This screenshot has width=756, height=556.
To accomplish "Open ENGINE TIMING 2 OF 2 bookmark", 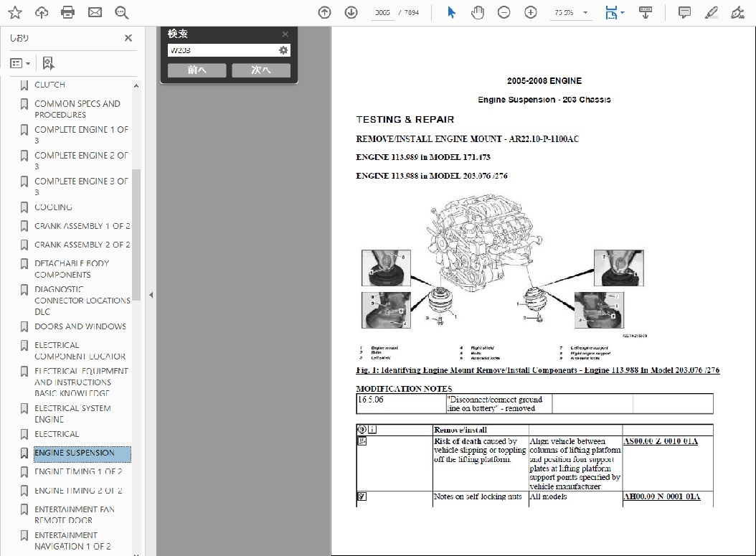I will (x=79, y=491).
